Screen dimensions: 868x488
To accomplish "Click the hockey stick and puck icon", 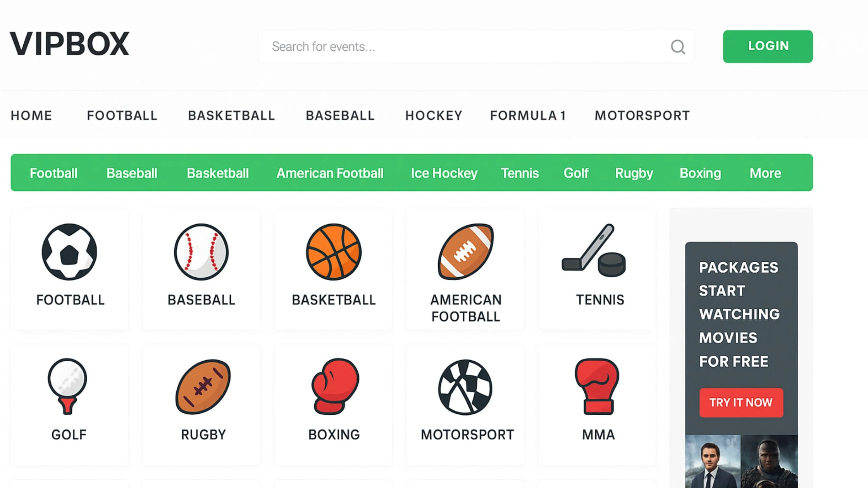I will click(594, 251).
